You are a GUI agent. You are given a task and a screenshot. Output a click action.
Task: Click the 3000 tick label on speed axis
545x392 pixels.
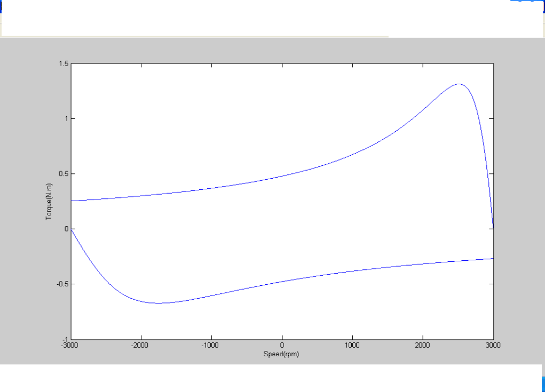(493, 346)
